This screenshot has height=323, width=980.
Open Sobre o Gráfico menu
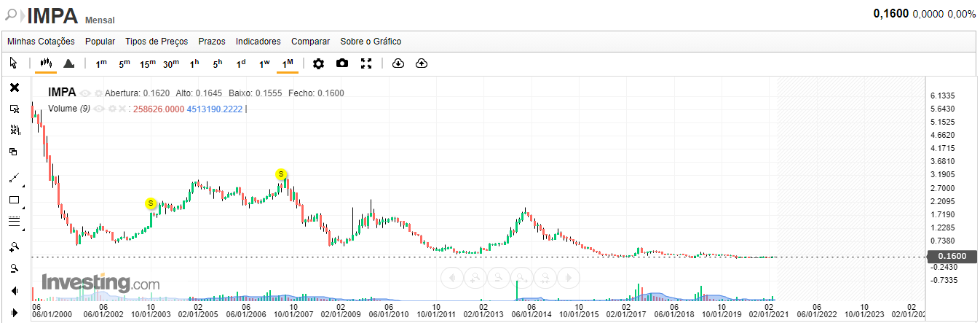(x=371, y=42)
